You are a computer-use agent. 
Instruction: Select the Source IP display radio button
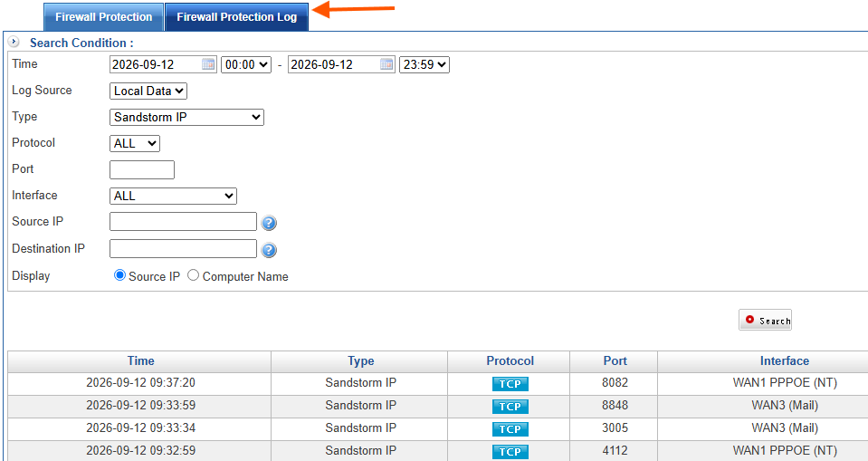click(x=119, y=274)
